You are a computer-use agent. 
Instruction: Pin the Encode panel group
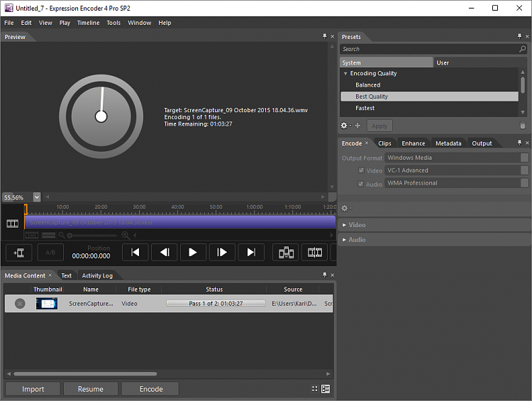click(x=519, y=143)
